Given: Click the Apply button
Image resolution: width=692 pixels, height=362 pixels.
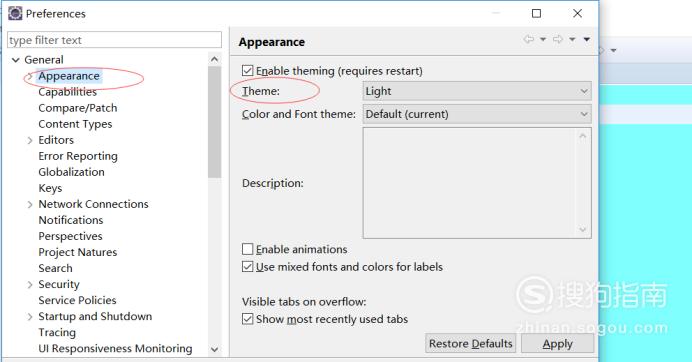Looking at the screenshot, I should tap(557, 343).
